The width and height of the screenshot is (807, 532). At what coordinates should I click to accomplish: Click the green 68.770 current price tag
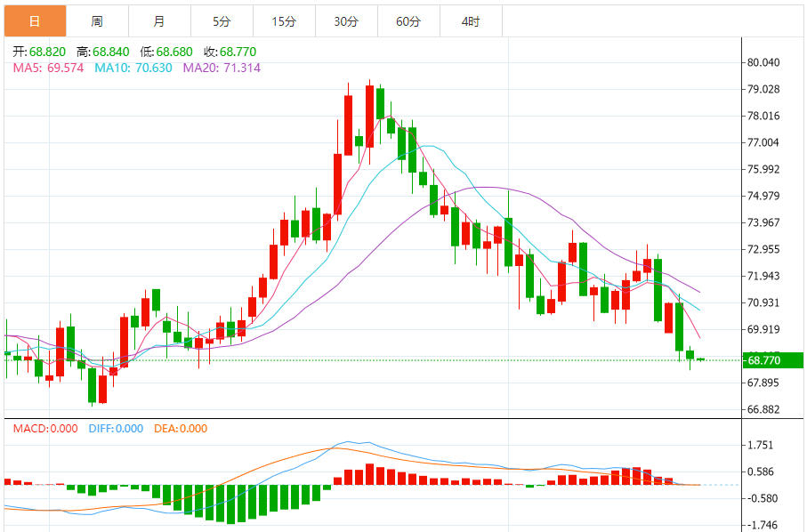point(773,360)
